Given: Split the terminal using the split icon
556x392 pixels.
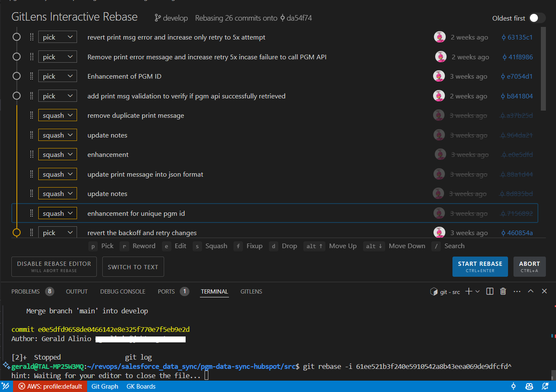Looking at the screenshot, I should pyautogui.click(x=489, y=291).
